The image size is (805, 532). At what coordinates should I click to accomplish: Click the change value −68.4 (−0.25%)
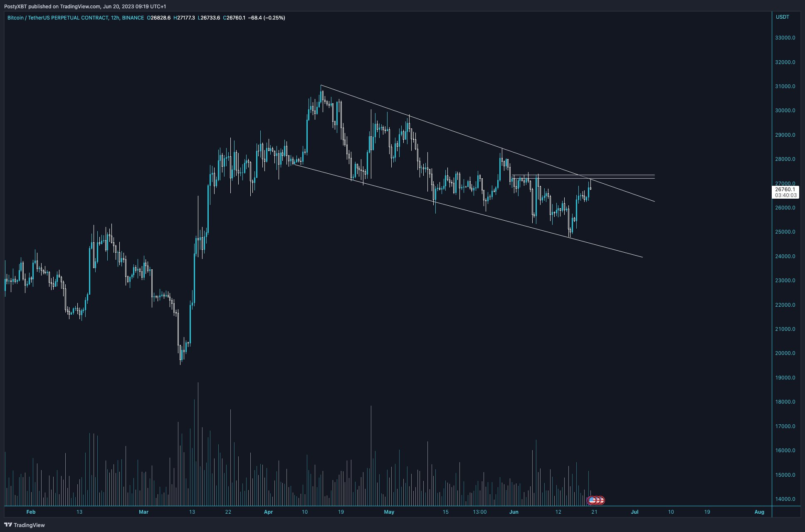267,18
